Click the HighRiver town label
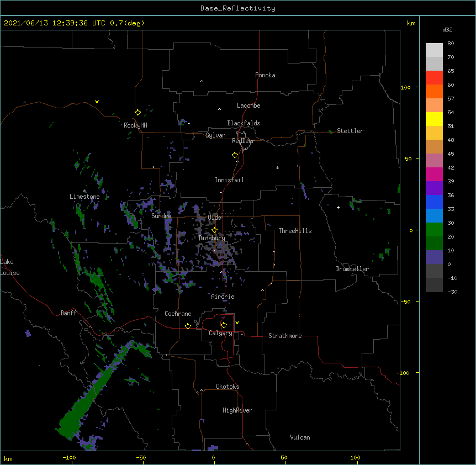Viewport: 476px width, 465px height. [237, 410]
